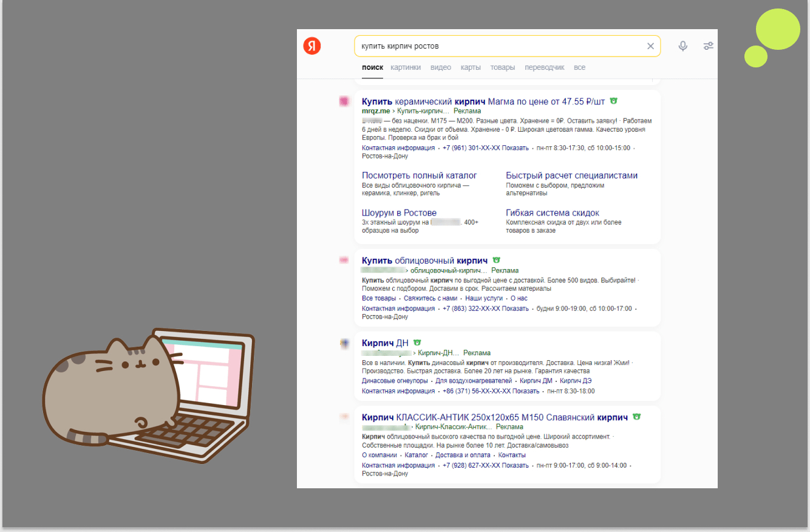Clear the search query with the X icon

[651, 46]
